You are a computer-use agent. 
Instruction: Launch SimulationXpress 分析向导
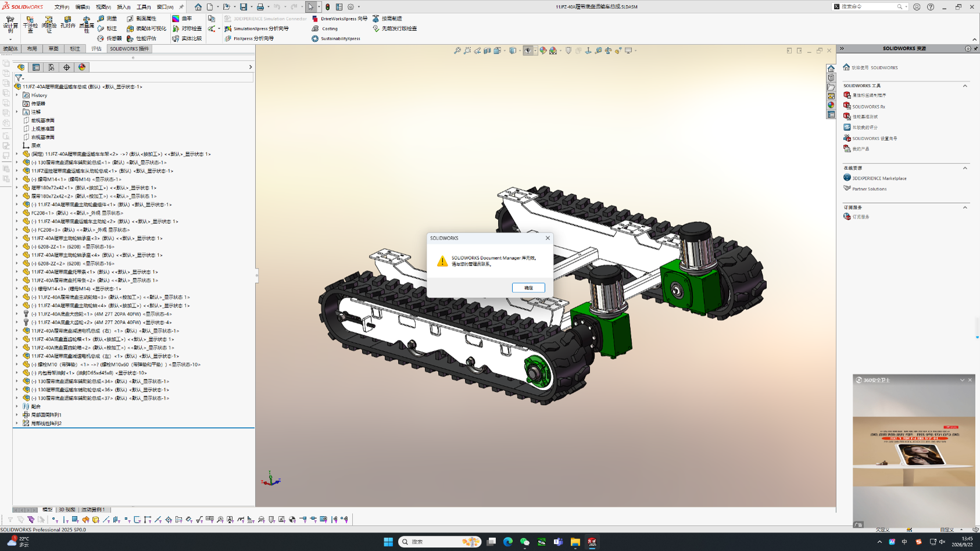click(x=256, y=28)
